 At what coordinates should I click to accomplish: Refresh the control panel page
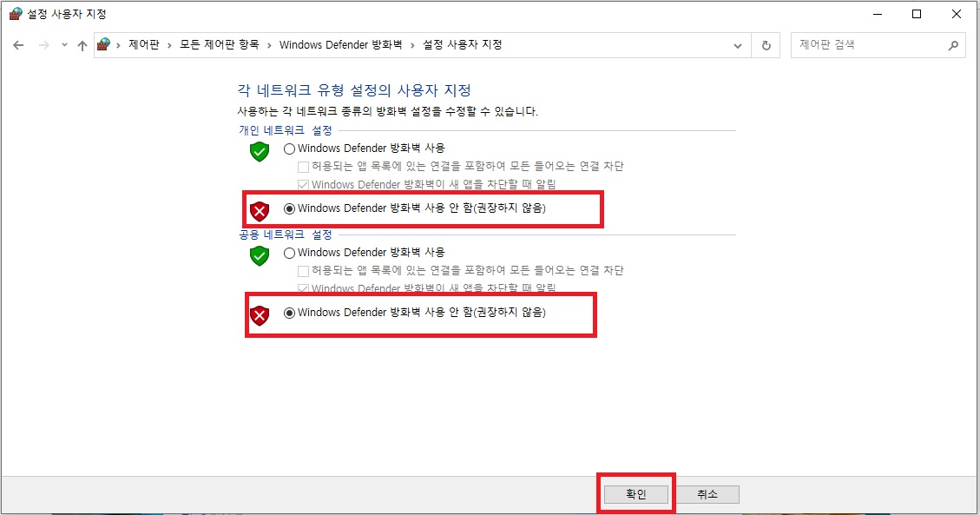(766, 46)
